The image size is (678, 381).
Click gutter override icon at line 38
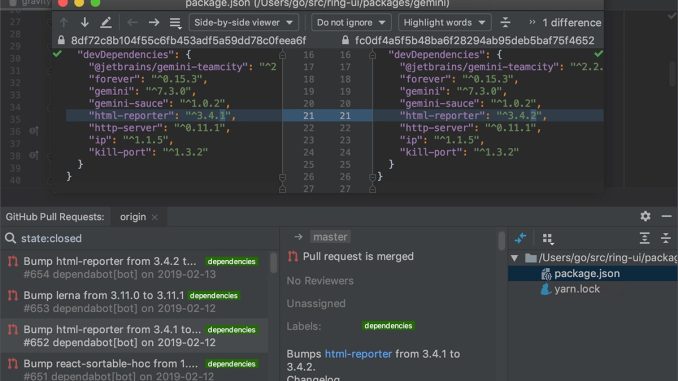tap(34, 155)
